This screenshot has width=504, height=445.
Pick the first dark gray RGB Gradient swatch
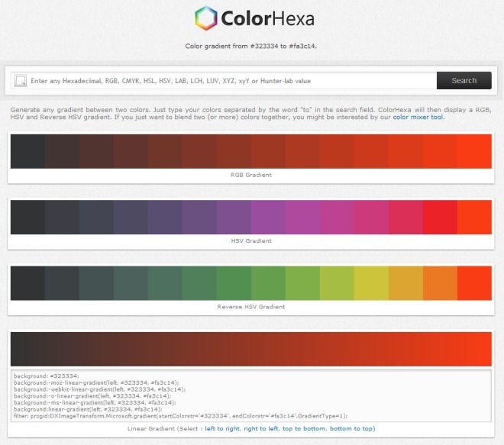point(27,151)
